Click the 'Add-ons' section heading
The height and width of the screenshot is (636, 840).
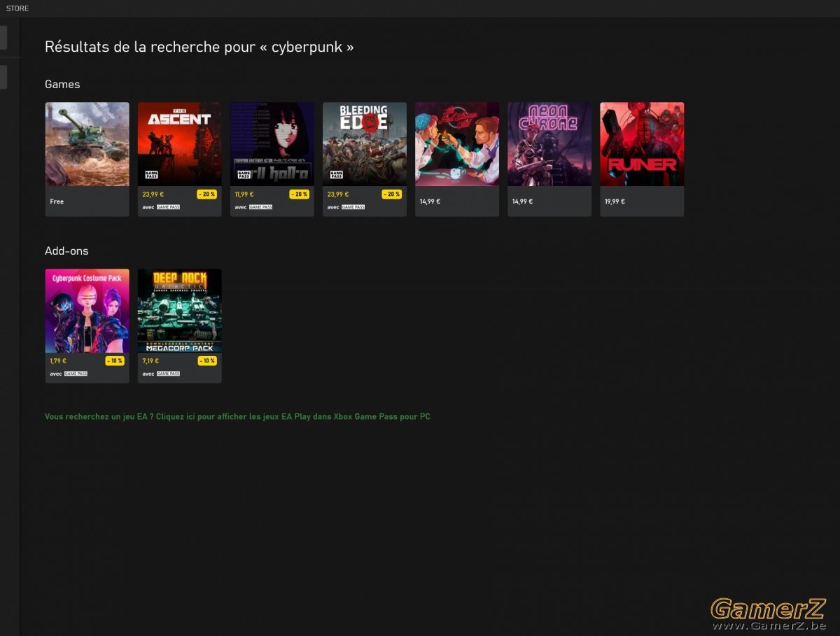pyautogui.click(x=66, y=250)
